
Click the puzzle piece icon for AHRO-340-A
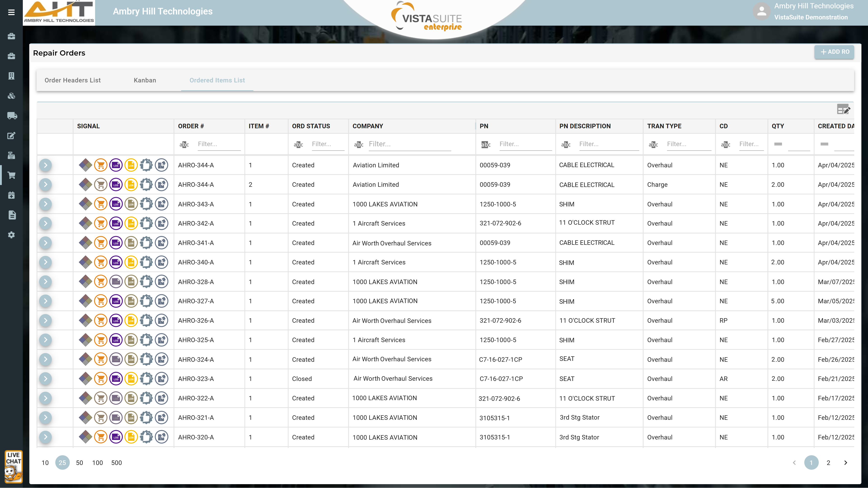pos(162,262)
